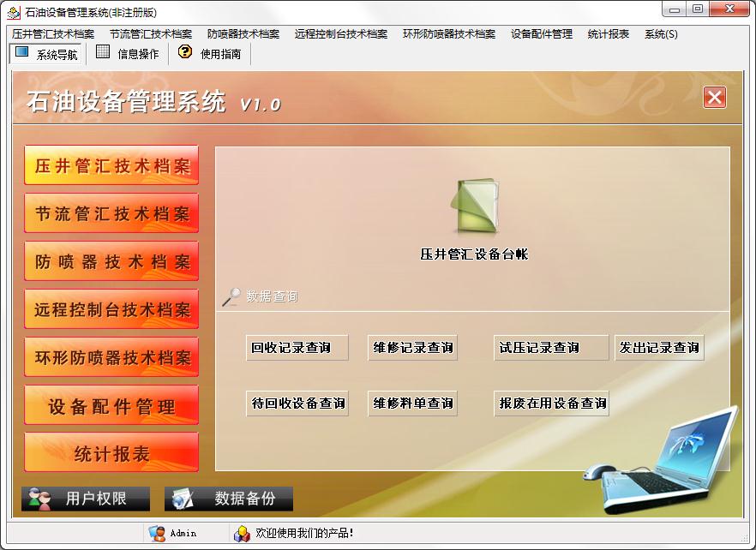The image size is (756, 550).
Task: Click 待回收设备查询 button
Action: [297, 403]
